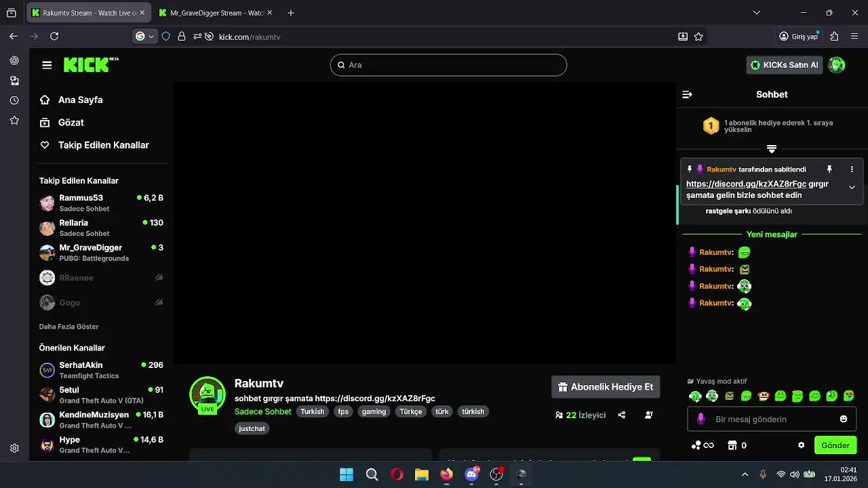Click the purple microphone badge in message box
868x488 pixels.
pos(701,419)
